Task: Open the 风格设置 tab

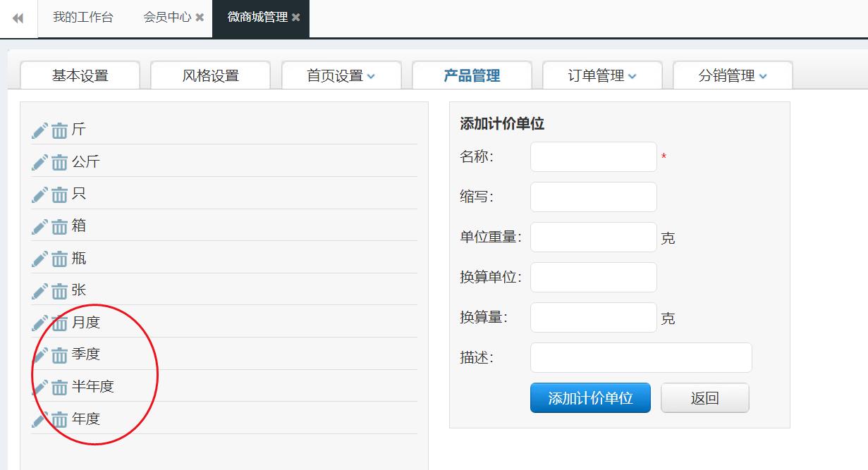Action: click(x=211, y=75)
